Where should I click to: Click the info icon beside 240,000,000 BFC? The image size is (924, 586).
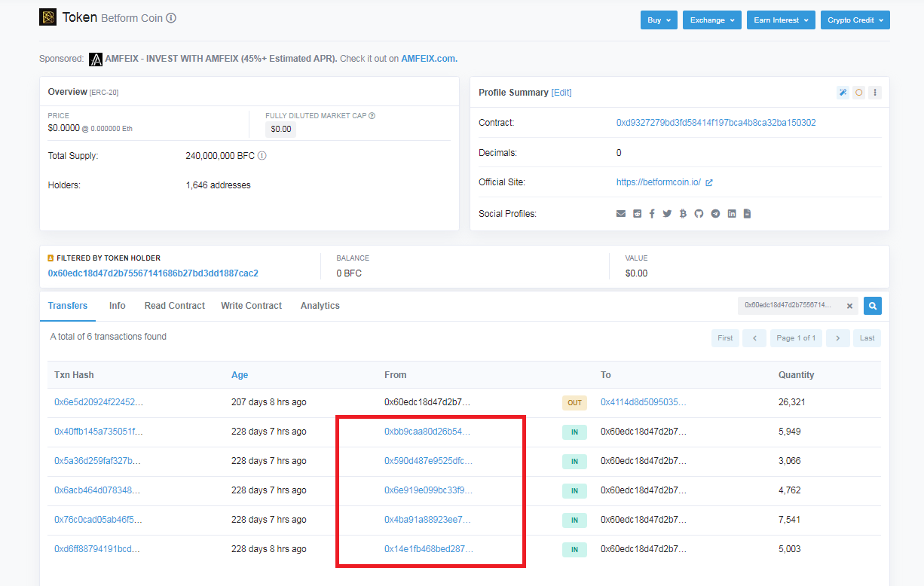[x=262, y=156]
